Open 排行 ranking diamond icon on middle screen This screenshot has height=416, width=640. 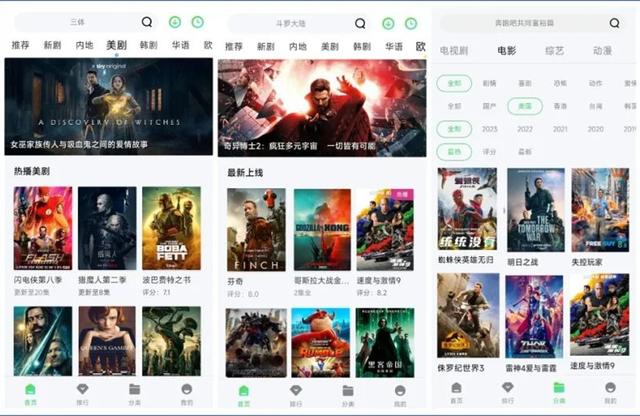(296, 391)
